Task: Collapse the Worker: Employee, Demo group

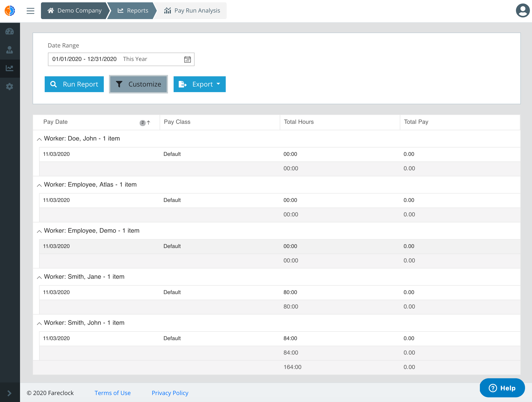Action: click(39, 231)
